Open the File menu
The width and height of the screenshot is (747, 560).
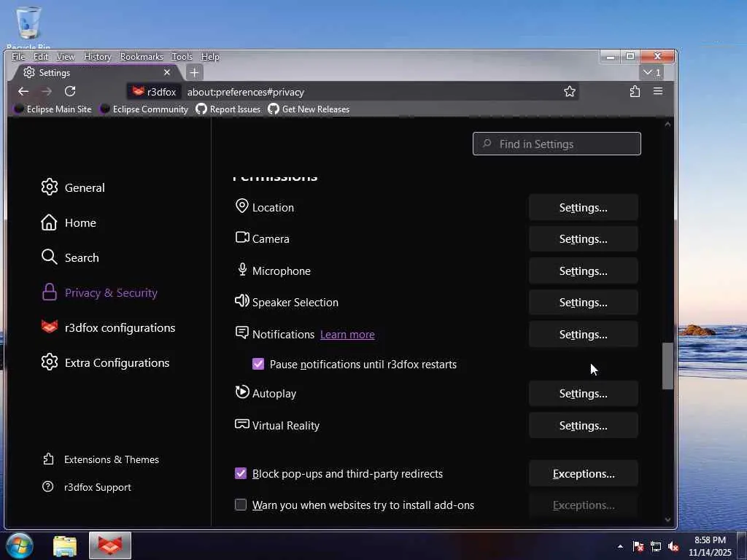pos(18,57)
